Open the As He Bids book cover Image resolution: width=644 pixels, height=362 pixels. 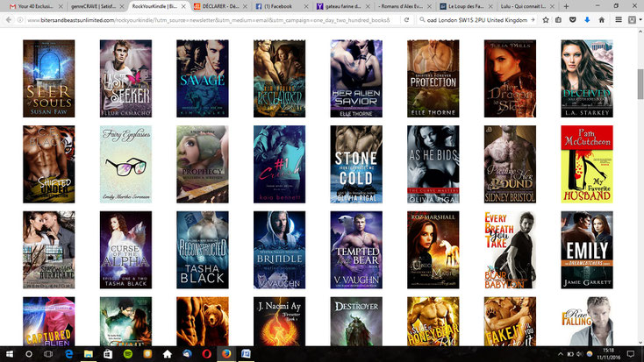pyautogui.click(x=433, y=164)
